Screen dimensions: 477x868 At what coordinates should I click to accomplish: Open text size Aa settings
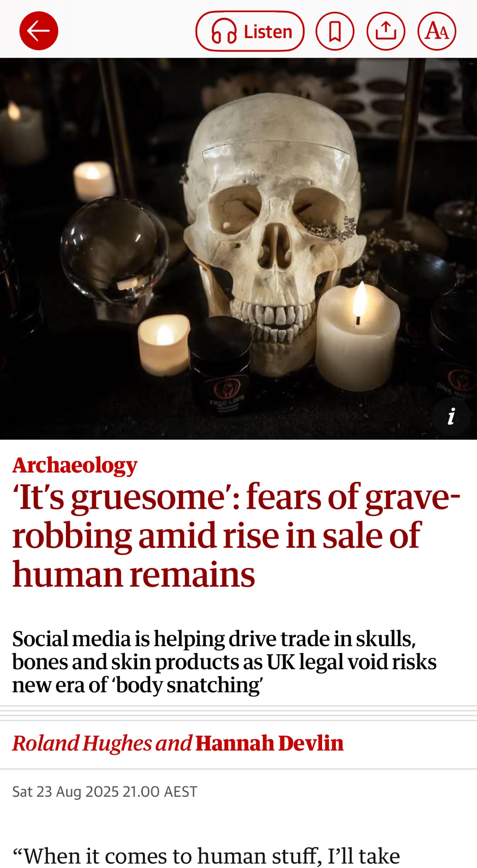point(437,31)
